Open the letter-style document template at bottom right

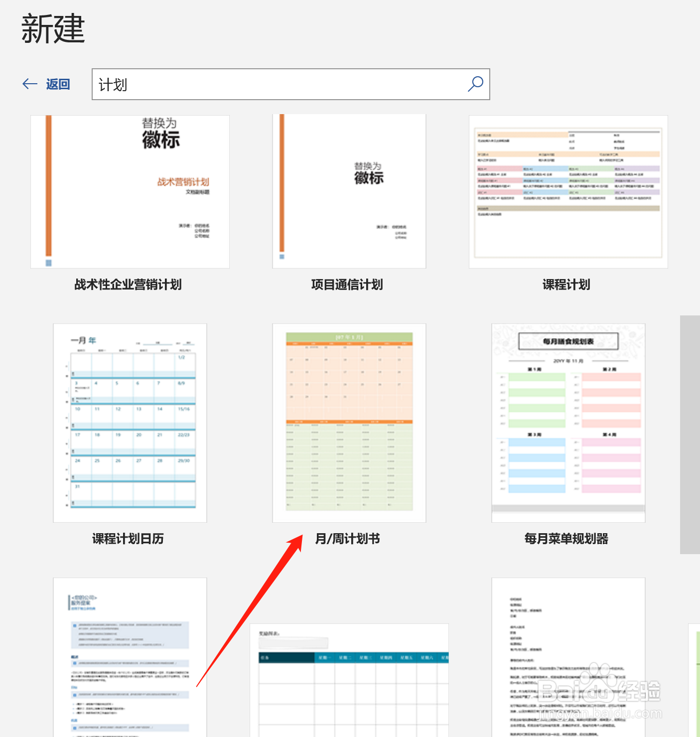click(x=568, y=658)
